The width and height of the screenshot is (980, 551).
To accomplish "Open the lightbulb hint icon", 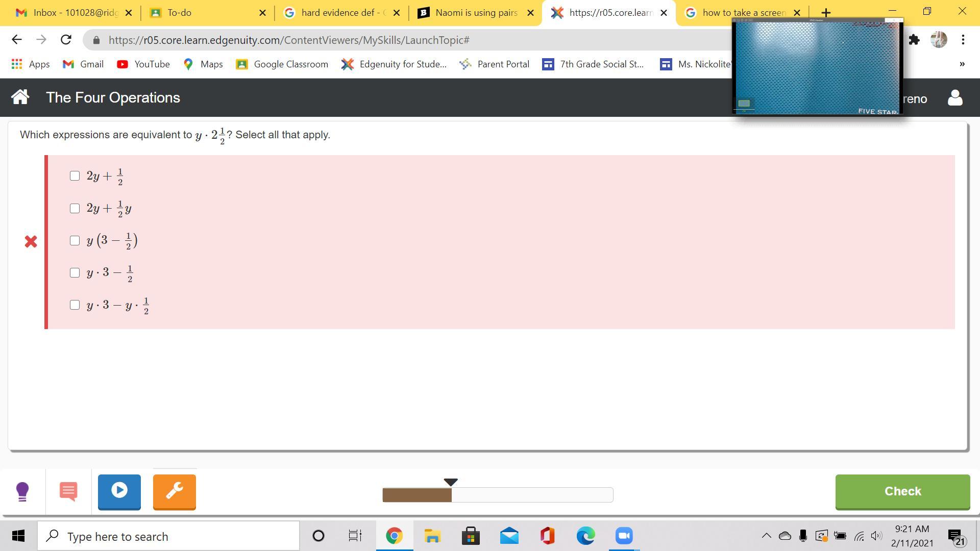I will pos(22,492).
